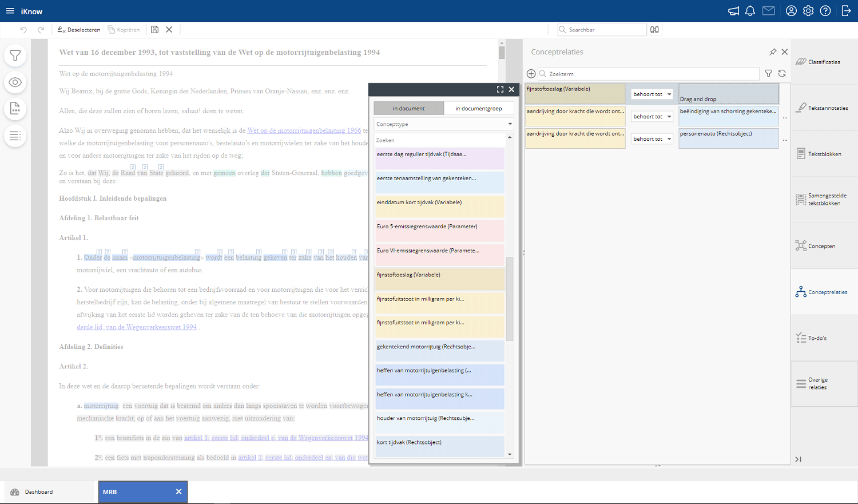The image size is (858, 504).
Task: Open ellipsis menu for personenauto row
Action: (x=785, y=139)
